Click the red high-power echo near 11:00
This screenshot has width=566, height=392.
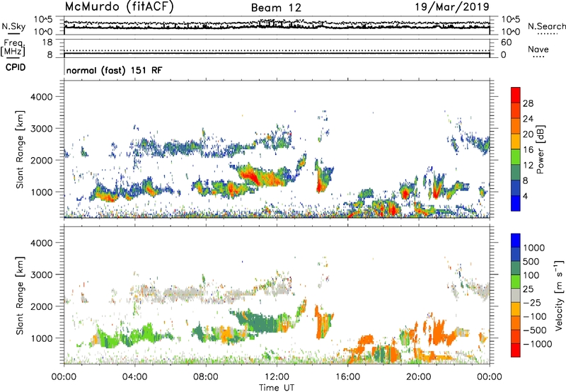(252, 176)
